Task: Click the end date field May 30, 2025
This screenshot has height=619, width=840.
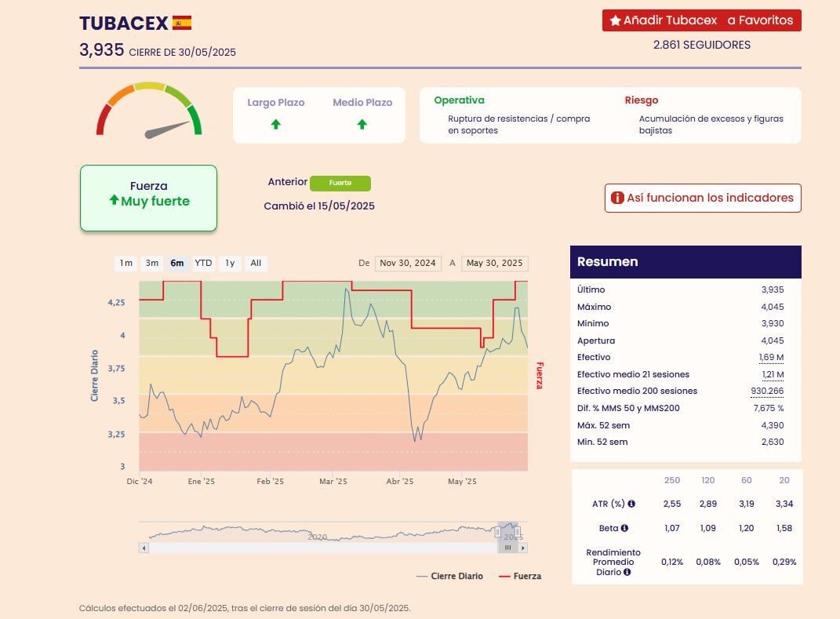Action: tap(494, 263)
